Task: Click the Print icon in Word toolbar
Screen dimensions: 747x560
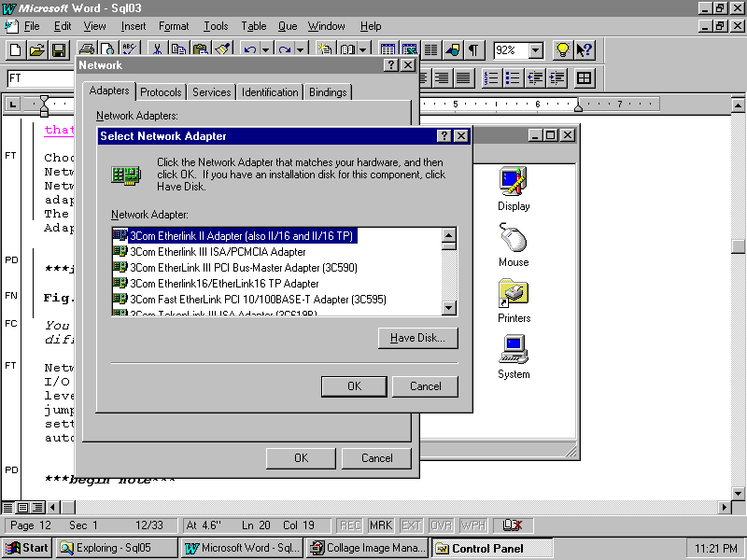Action: click(87, 50)
